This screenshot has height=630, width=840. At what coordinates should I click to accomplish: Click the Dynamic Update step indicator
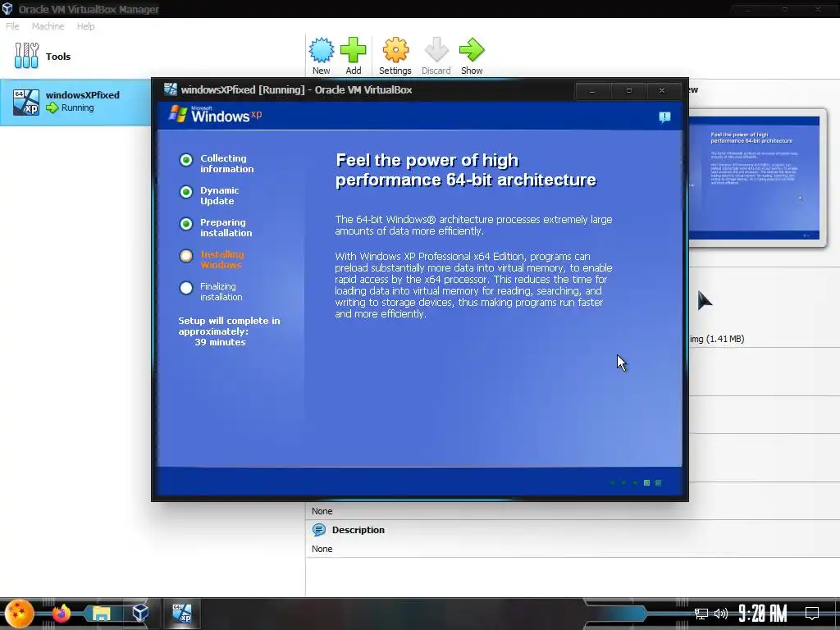click(x=186, y=192)
